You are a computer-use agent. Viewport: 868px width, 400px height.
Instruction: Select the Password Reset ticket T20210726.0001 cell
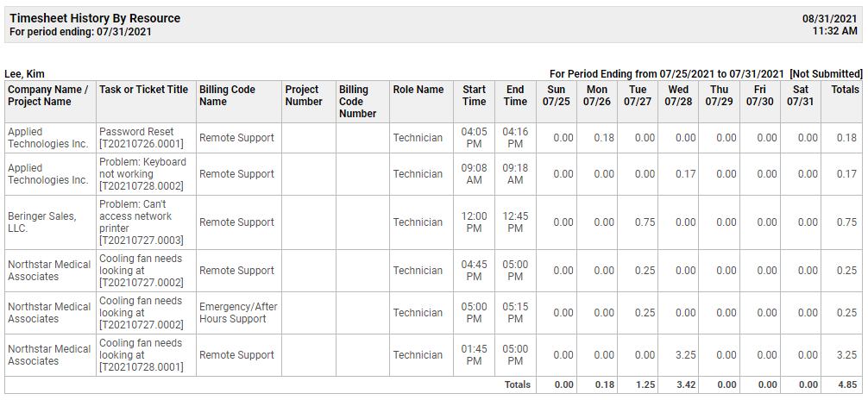(146, 138)
